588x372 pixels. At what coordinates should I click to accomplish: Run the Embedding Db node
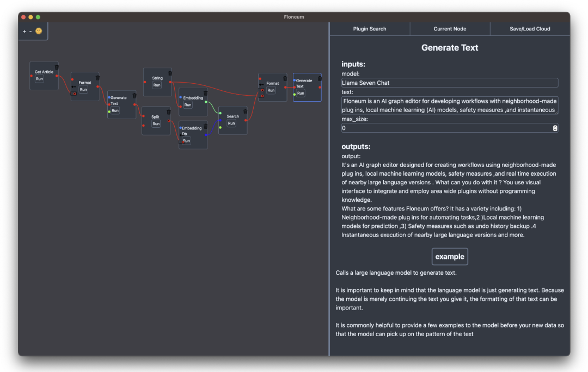(186, 141)
